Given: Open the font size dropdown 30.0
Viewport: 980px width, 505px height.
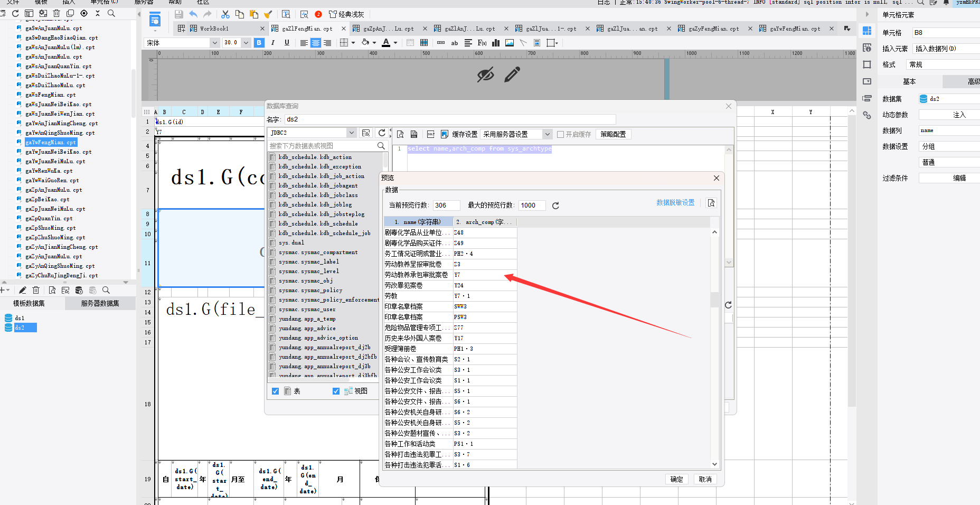Looking at the screenshot, I should coord(246,43).
